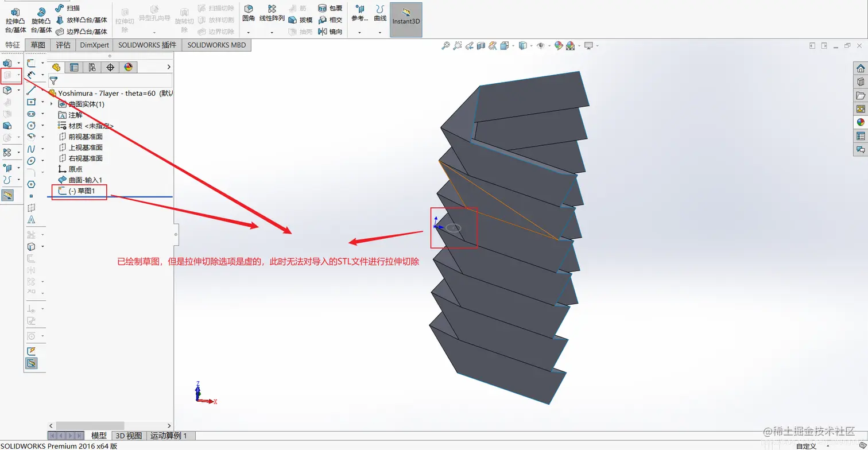Open the DimXpert tab
This screenshot has width=868, height=450.
point(94,45)
